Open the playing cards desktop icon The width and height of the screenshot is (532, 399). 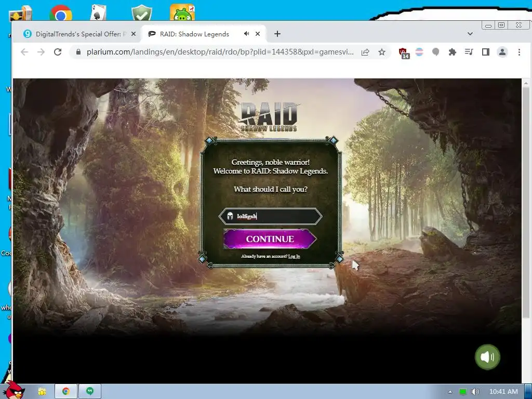(x=98, y=12)
